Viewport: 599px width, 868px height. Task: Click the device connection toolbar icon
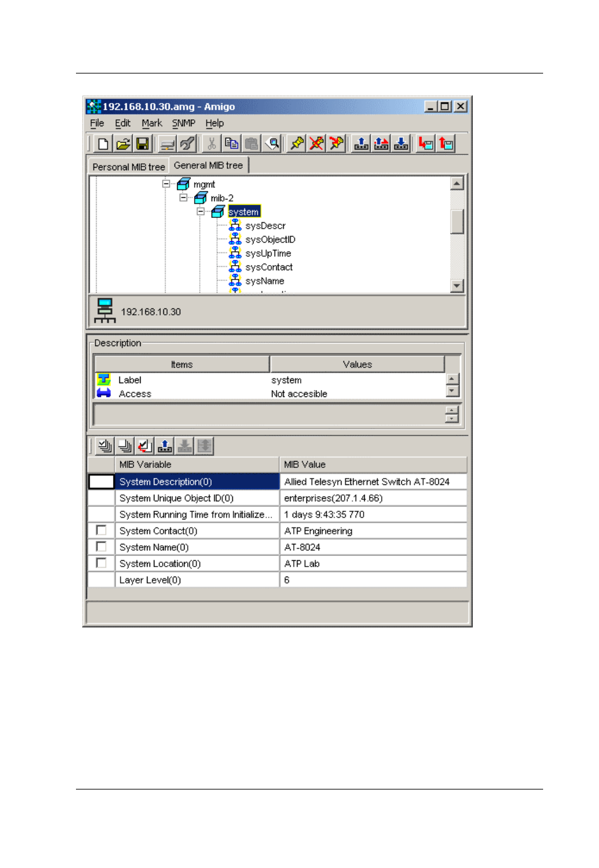(x=167, y=144)
